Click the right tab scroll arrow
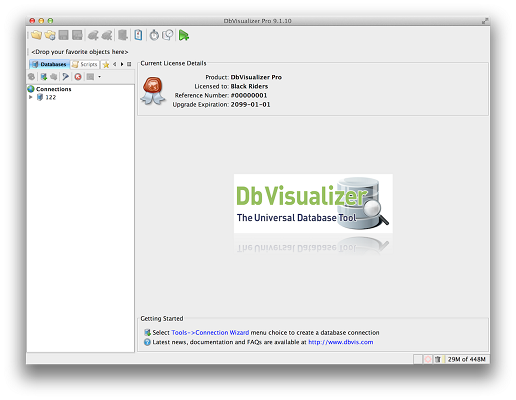516x400 pixels. [x=122, y=64]
